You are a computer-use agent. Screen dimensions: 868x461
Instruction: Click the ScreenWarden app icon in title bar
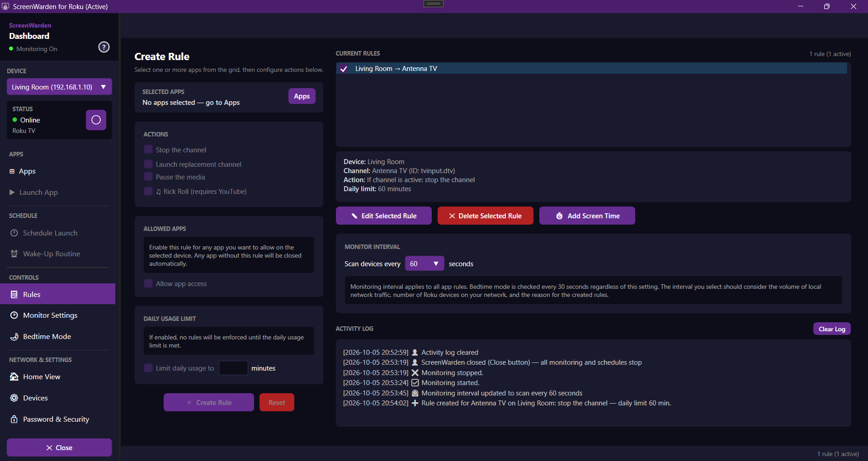click(5, 6)
